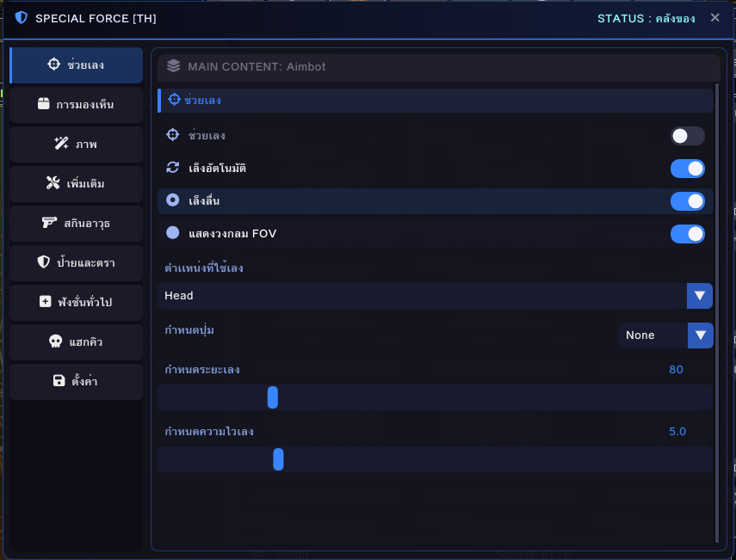Screen dimensions: 736x560
Task: Click the แสดงวงกลม FOV label text
Action: 232,234
